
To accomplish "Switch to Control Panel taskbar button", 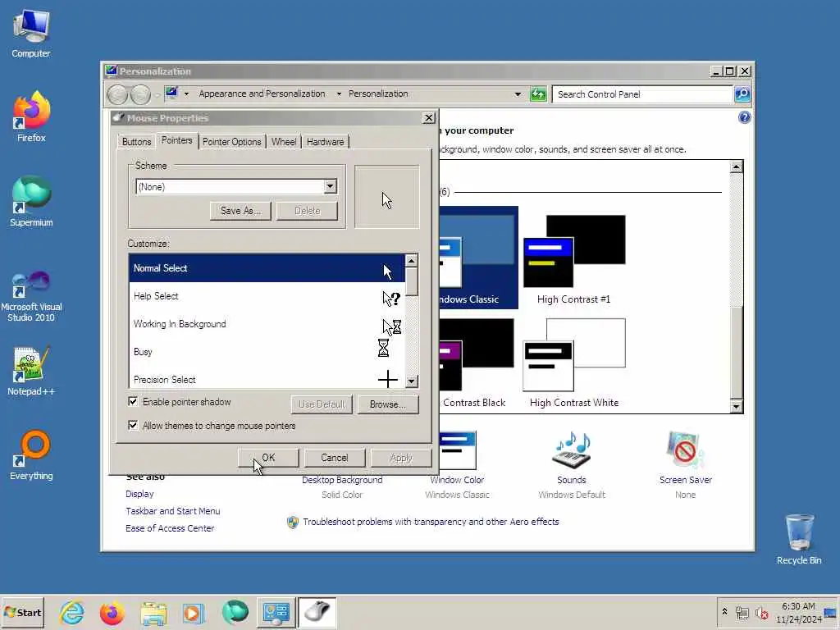I will pyautogui.click(x=276, y=612).
